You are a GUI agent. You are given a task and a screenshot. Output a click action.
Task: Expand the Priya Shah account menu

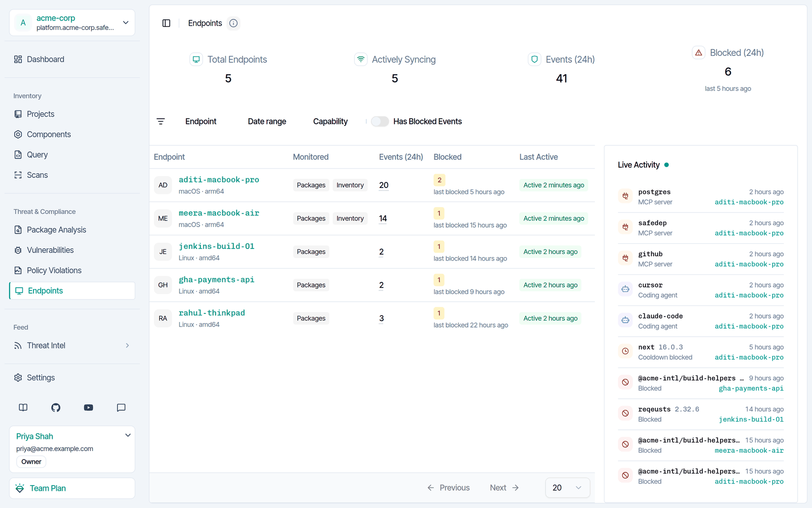tap(128, 435)
